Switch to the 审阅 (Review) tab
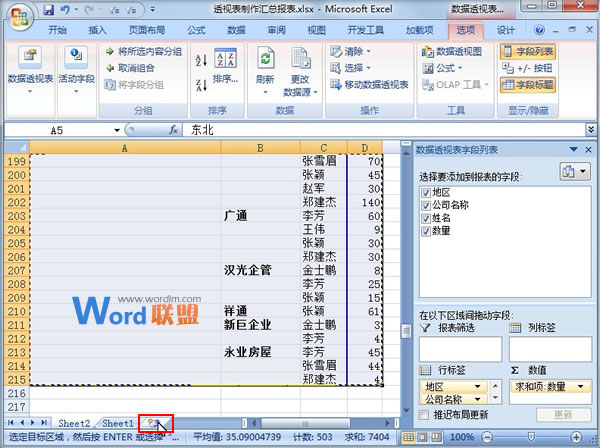The image size is (600, 448). click(276, 30)
